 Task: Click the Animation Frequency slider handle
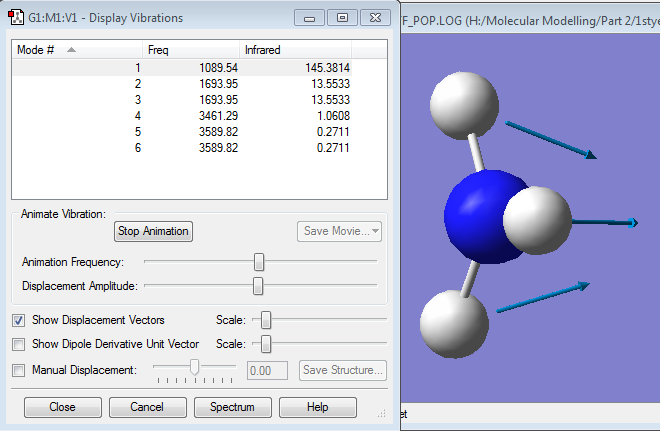[x=259, y=262]
